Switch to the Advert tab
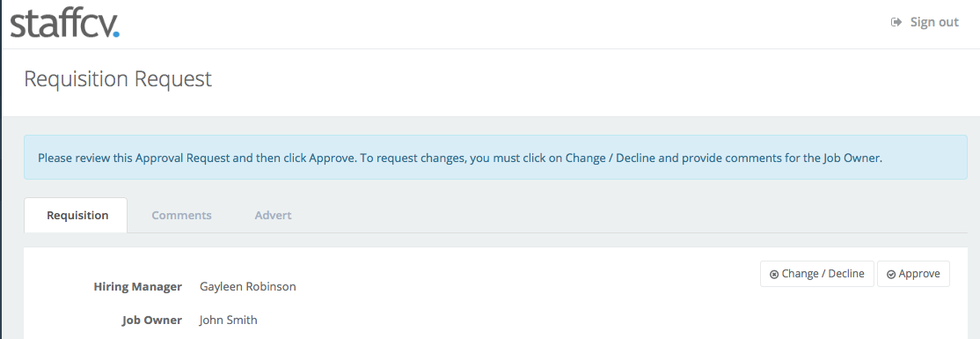Viewport: 980px width, 339px height. (273, 215)
